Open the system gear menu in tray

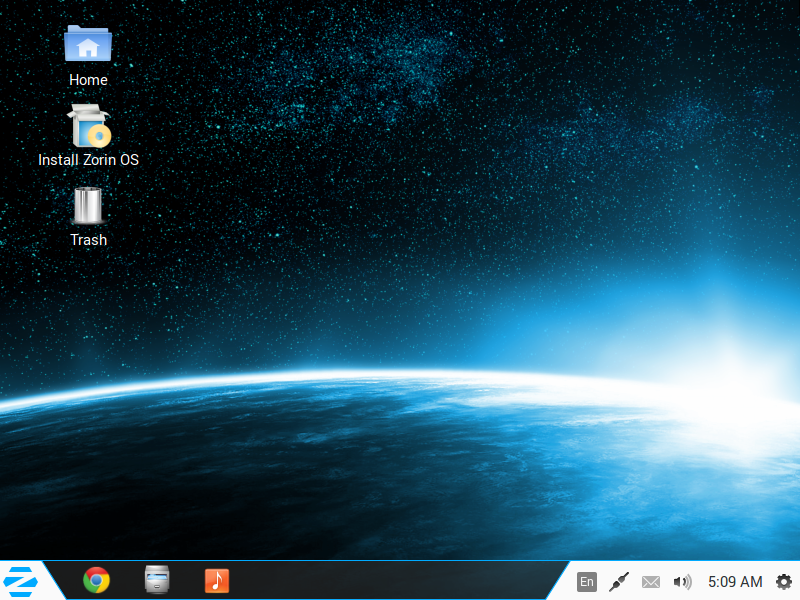(783, 581)
